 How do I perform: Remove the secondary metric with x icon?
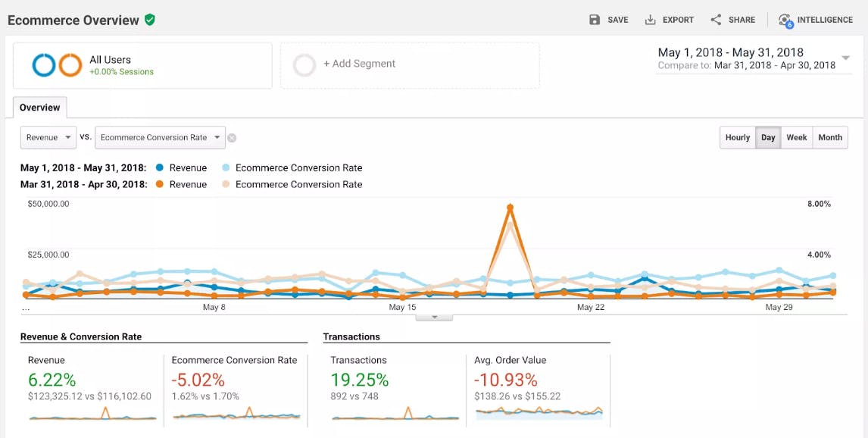(232, 138)
